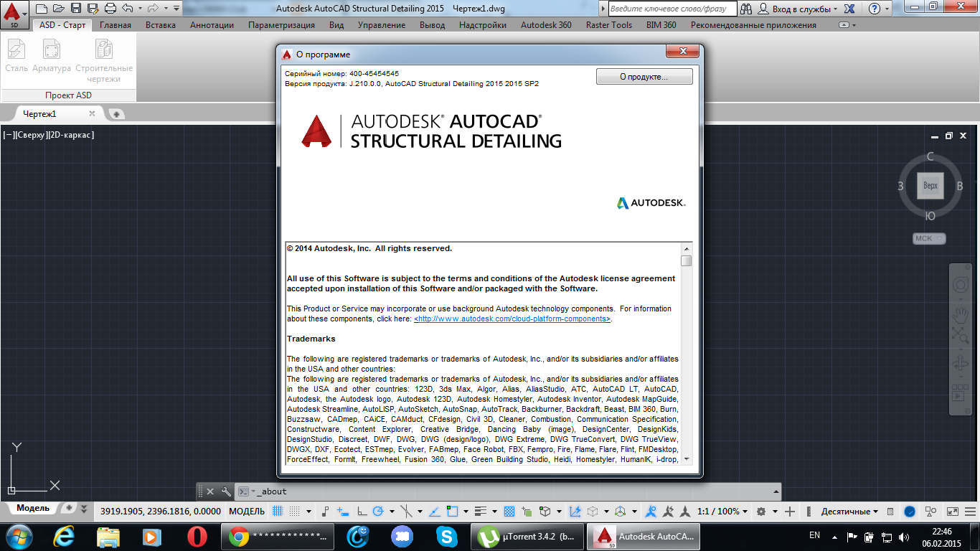Click the Plot printer icon
The height and width of the screenshot is (551, 980).
(x=110, y=9)
